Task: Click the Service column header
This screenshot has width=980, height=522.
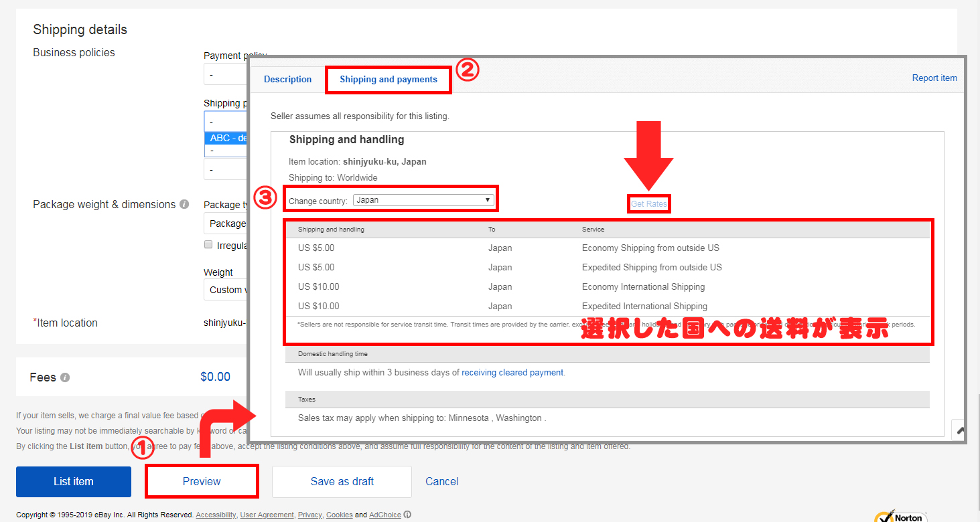Action: coord(593,230)
